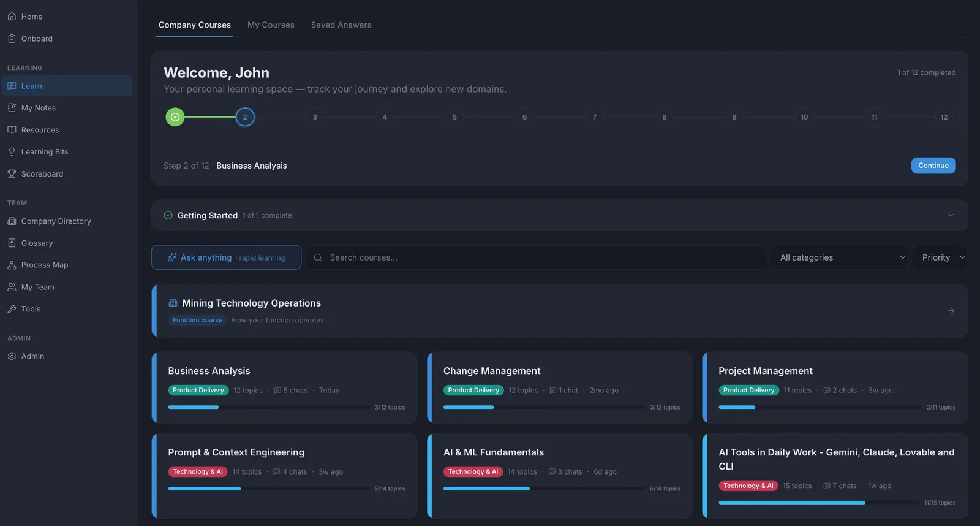Open the Project Management course card
This screenshot has width=980, height=526.
point(835,387)
